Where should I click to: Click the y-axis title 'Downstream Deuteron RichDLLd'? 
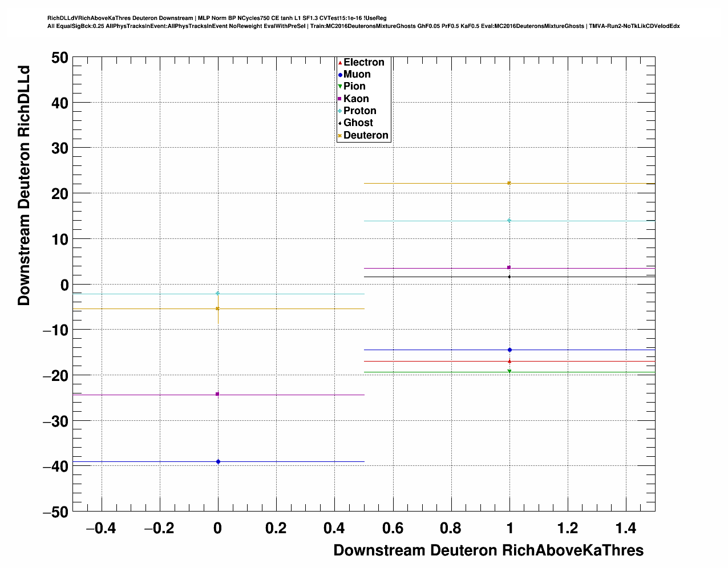click(x=24, y=186)
